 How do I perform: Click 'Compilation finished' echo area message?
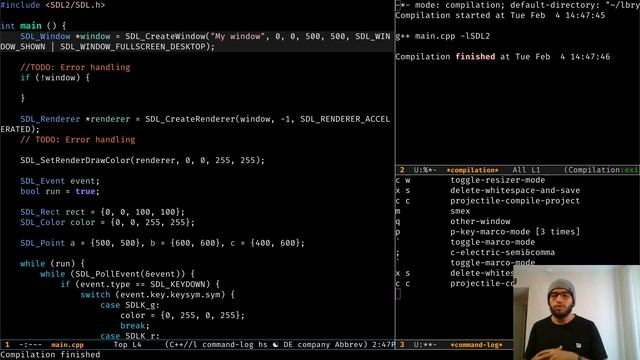(x=50, y=355)
